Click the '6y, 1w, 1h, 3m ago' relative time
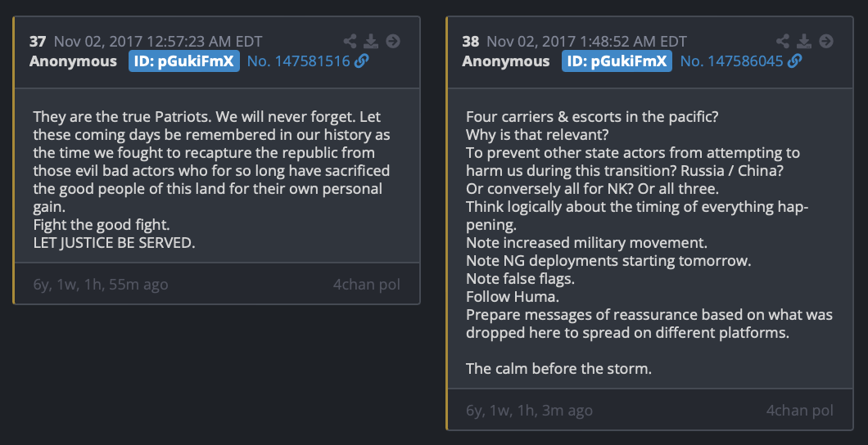The width and height of the screenshot is (868, 445). 529,411
